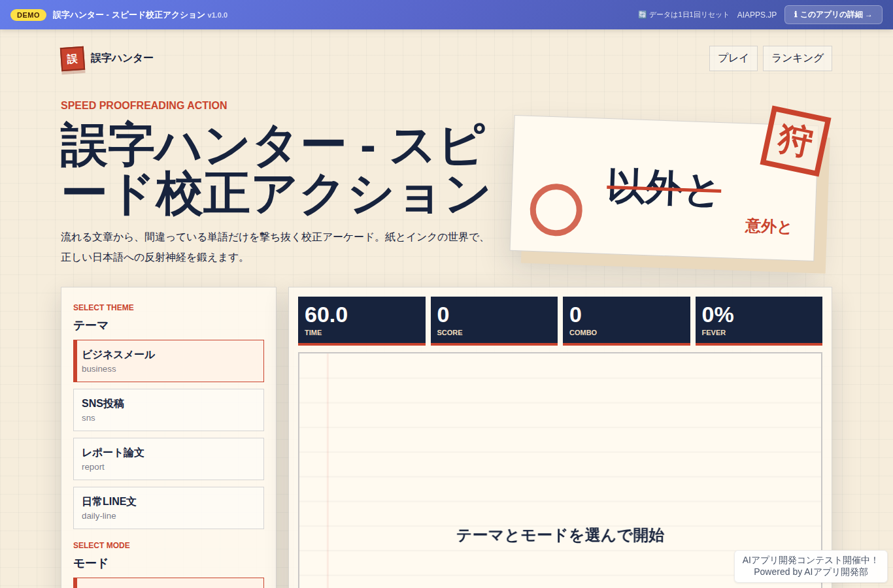Click the TIME 60.0 counter
893x588 pixels.
[x=362, y=321]
